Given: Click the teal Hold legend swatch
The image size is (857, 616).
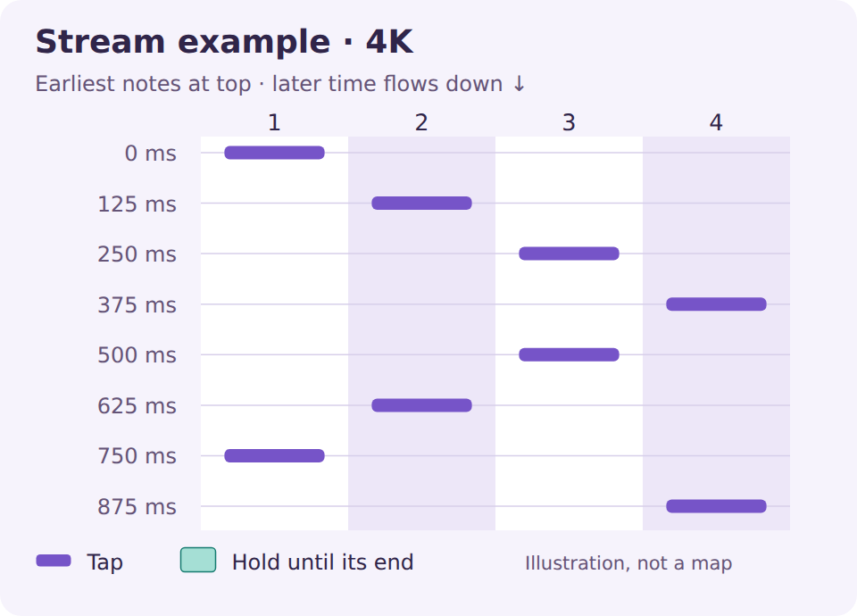Looking at the screenshot, I should coord(198,560).
